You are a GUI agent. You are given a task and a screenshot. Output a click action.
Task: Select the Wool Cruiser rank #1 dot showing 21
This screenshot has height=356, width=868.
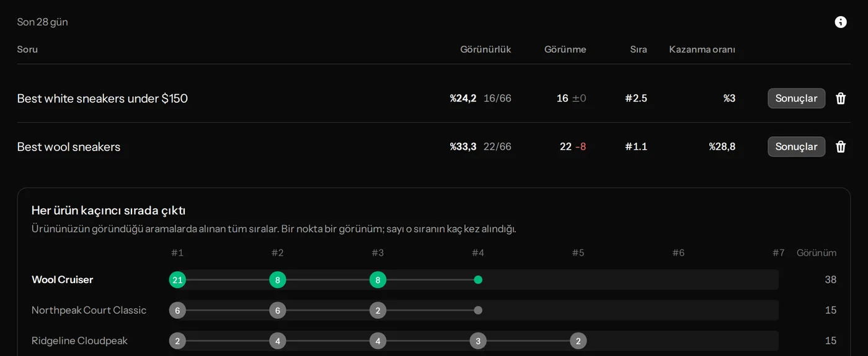coord(177,280)
